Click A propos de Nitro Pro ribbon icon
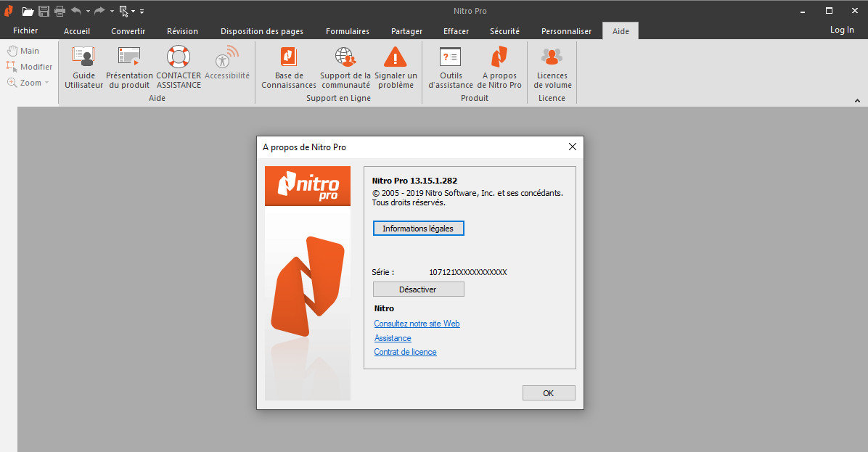The height and width of the screenshot is (452, 868). pyautogui.click(x=499, y=67)
